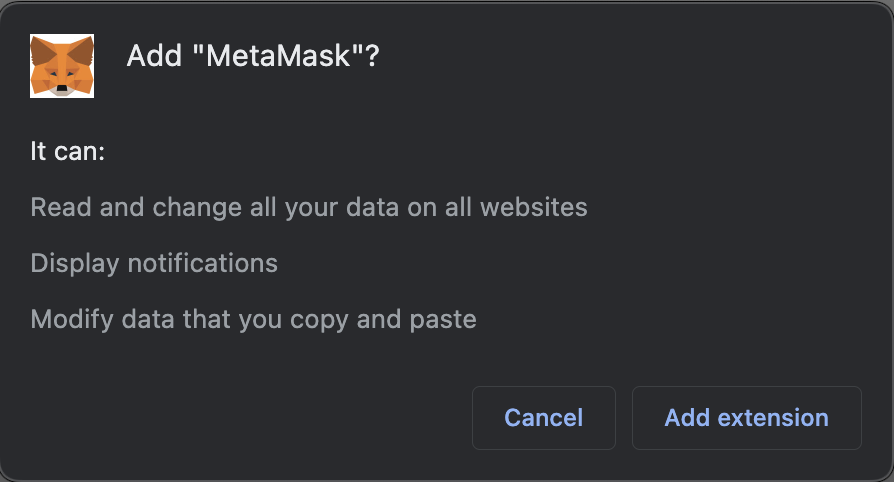894x482 pixels.
Task: Click the 'Display notifications' permission line
Action: click(154, 264)
